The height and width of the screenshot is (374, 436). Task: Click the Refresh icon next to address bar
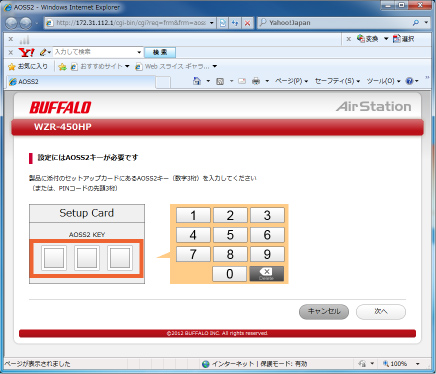[x=235, y=23]
